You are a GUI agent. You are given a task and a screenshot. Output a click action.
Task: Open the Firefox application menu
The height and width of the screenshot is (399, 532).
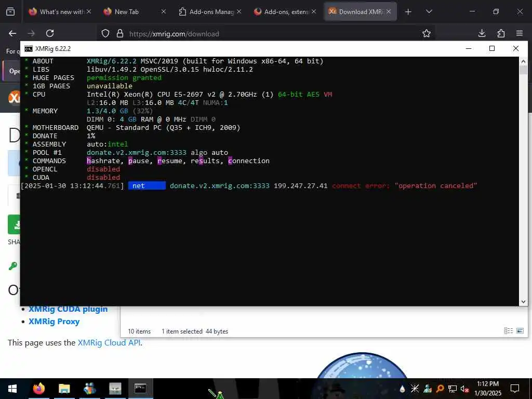coord(520,33)
